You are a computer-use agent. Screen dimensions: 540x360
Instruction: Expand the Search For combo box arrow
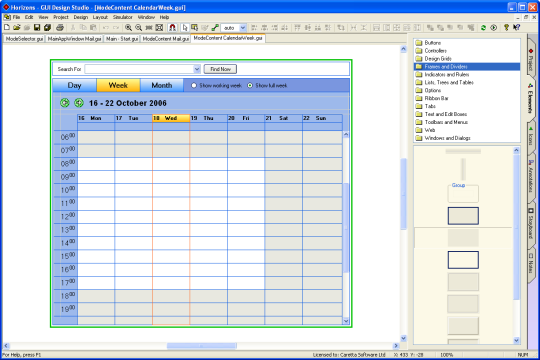(x=197, y=69)
